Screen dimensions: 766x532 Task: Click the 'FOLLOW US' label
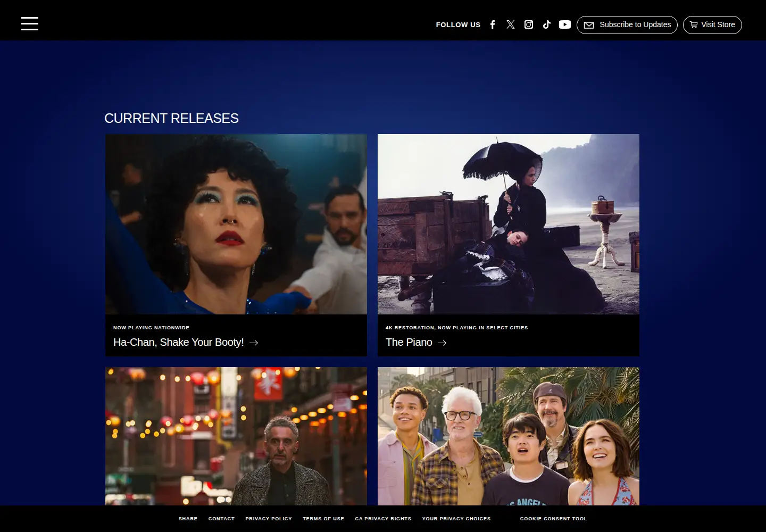click(x=458, y=24)
